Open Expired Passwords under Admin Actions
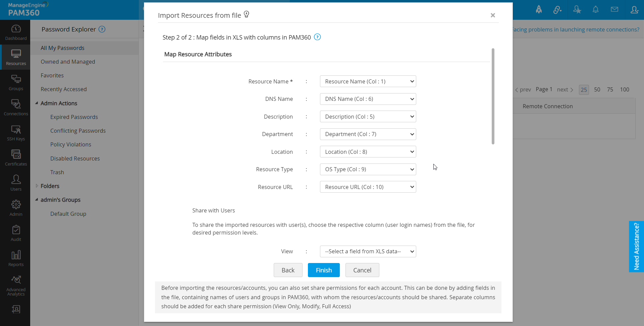This screenshot has height=326, width=644. [x=74, y=117]
